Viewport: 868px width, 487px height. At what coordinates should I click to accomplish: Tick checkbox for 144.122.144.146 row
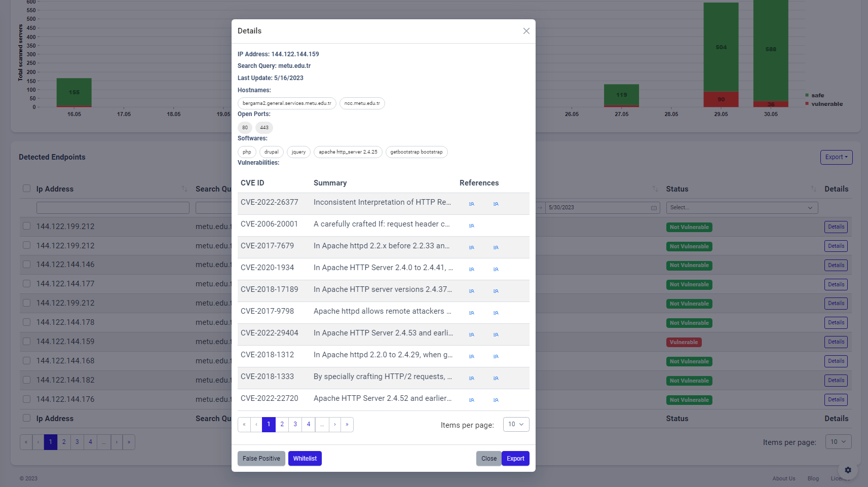[x=27, y=265]
